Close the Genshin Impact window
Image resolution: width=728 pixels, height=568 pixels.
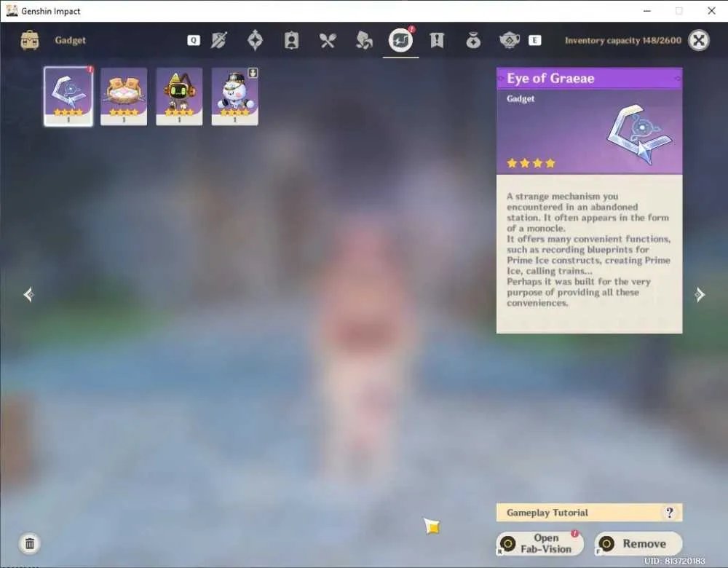711,11
